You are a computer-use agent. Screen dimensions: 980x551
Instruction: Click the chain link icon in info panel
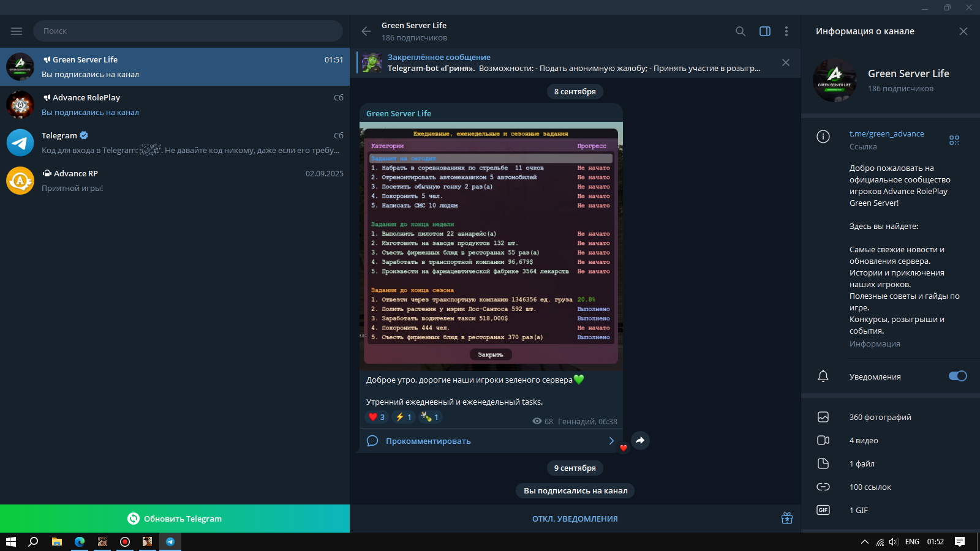823,487
